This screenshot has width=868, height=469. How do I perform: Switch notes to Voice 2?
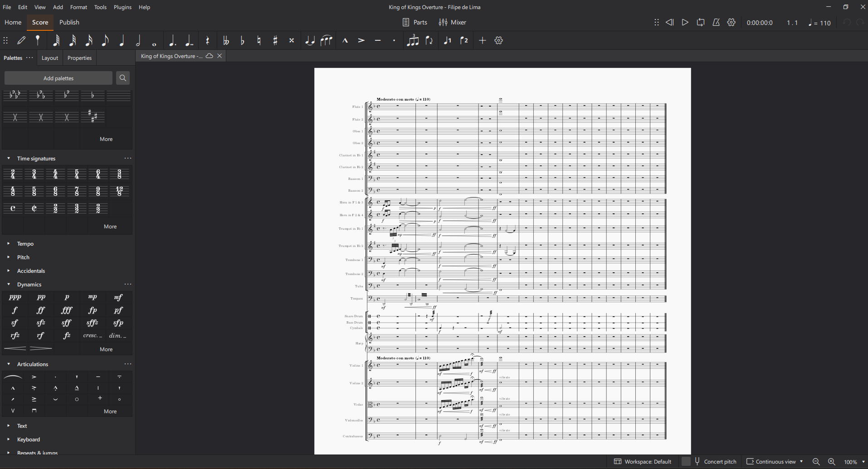click(463, 40)
